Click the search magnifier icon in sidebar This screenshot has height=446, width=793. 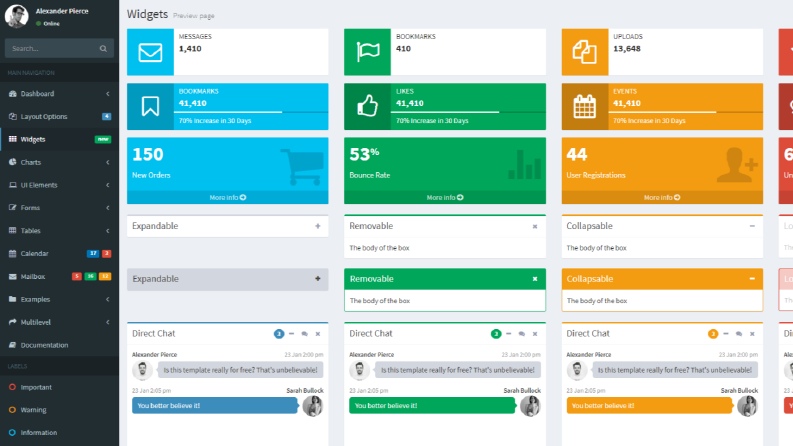pos(103,49)
